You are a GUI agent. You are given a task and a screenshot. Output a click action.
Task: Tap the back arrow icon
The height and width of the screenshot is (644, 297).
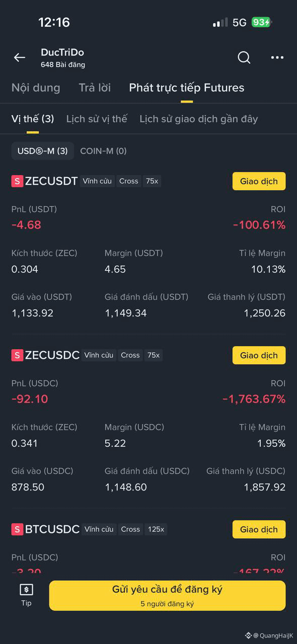pos(20,57)
